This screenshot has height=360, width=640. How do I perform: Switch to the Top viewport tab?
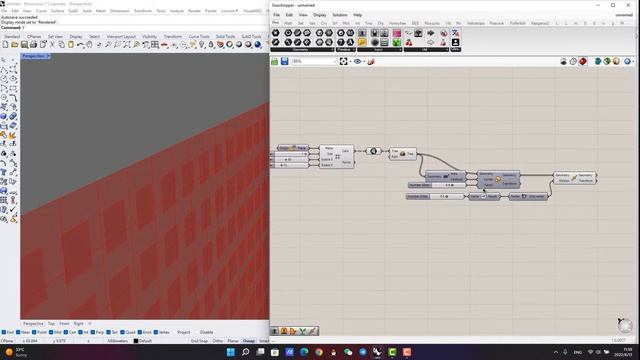pos(51,324)
